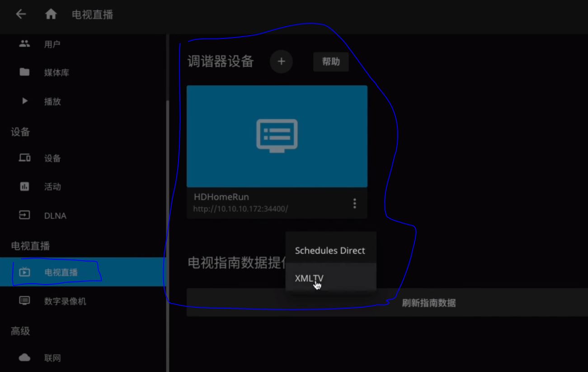Select the DLNA sidebar icon

(x=24, y=215)
